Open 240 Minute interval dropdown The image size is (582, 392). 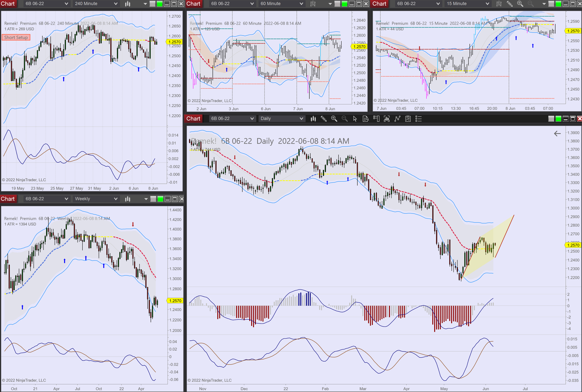pos(96,4)
